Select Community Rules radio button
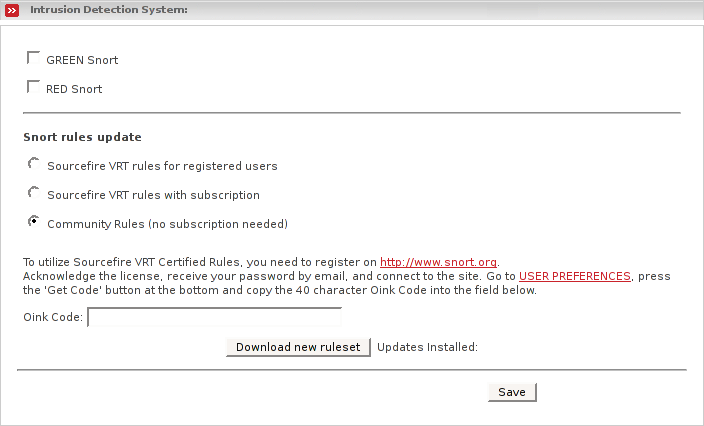The height and width of the screenshot is (426, 704). pos(34,222)
